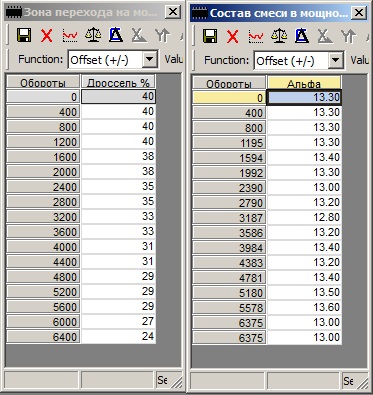Click Обороты header in Зона перехода window

(43, 82)
